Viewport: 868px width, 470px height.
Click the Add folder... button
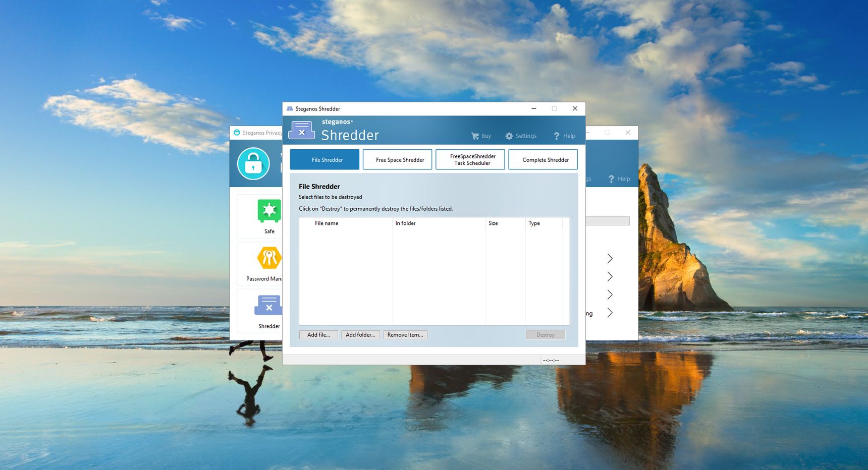pyautogui.click(x=360, y=335)
